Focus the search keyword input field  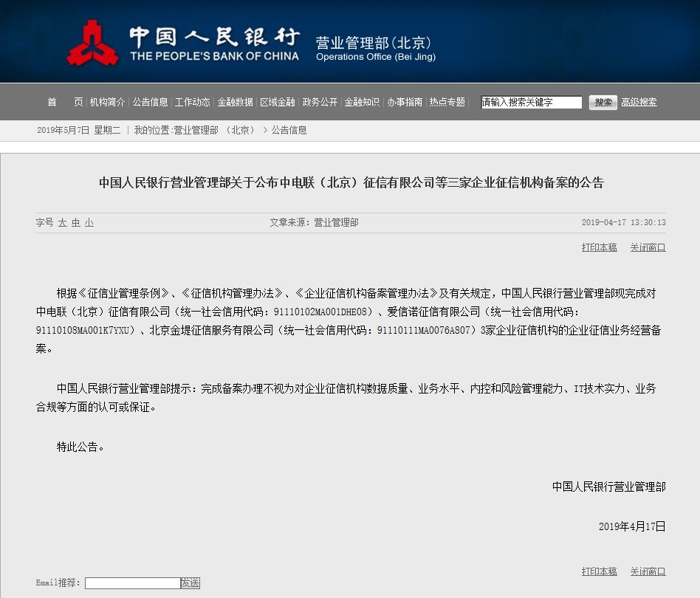[x=531, y=102]
